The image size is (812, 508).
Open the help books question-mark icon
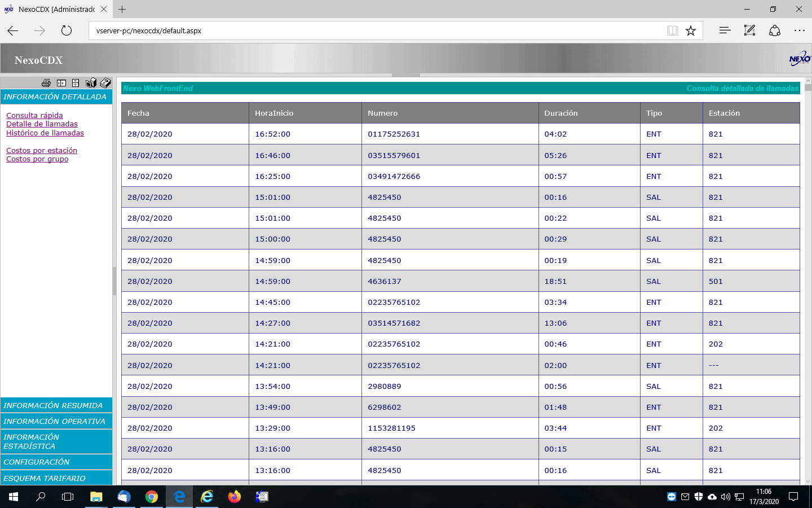tap(105, 83)
